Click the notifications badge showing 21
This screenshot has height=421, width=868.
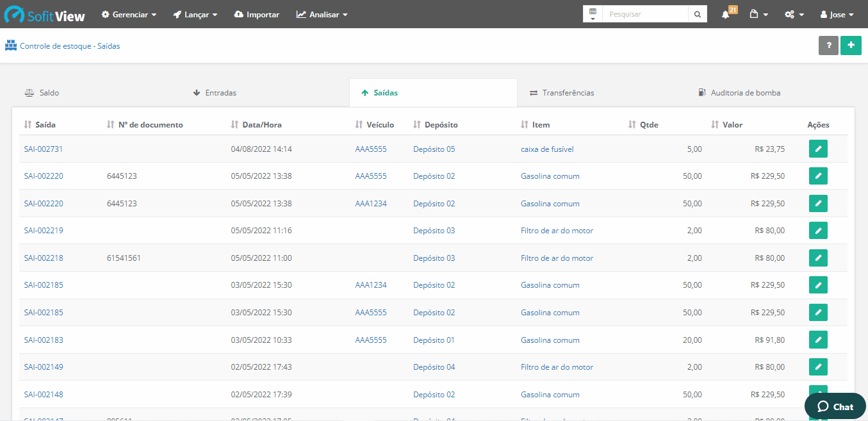733,10
